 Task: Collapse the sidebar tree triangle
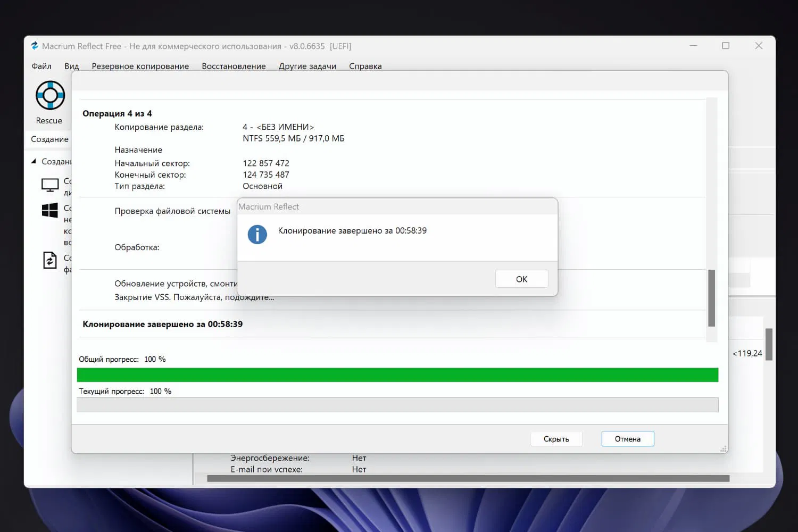(x=34, y=161)
